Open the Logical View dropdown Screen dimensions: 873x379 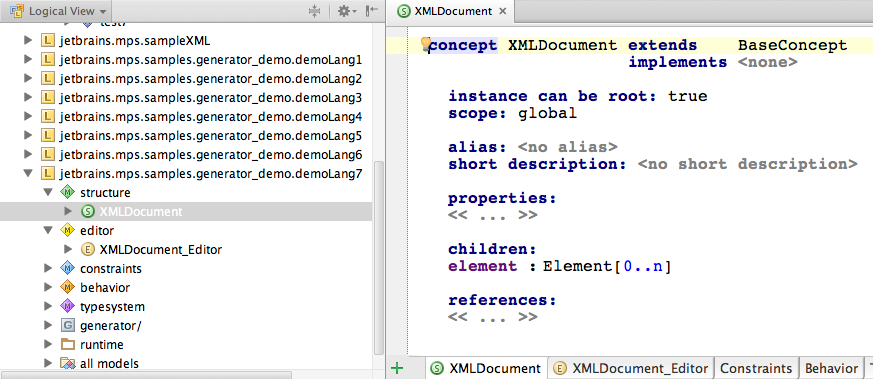tap(58, 11)
